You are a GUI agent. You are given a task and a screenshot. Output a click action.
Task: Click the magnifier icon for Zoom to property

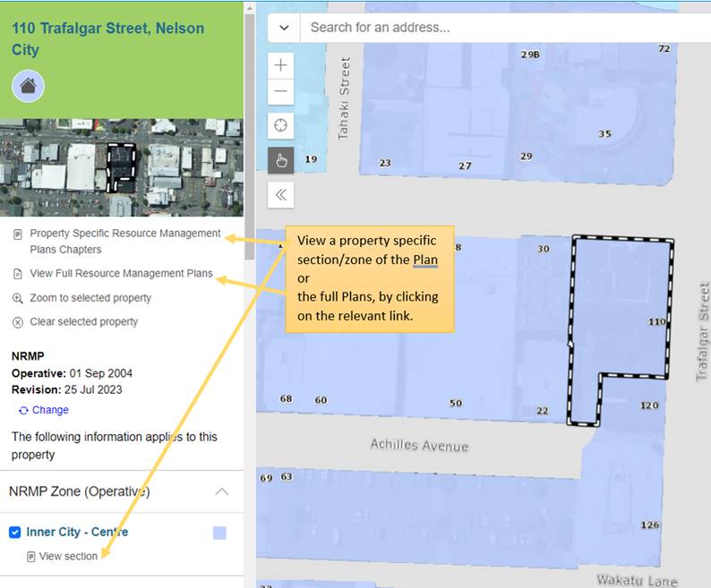18,298
